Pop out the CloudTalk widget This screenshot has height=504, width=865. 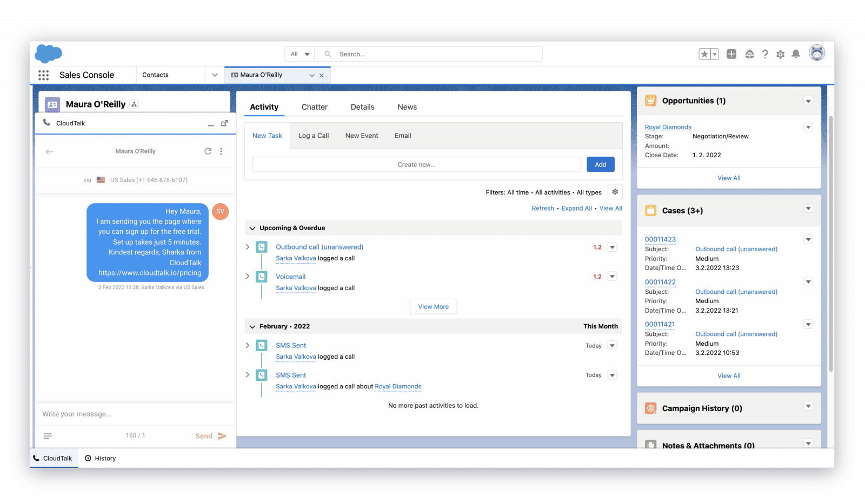click(x=224, y=123)
